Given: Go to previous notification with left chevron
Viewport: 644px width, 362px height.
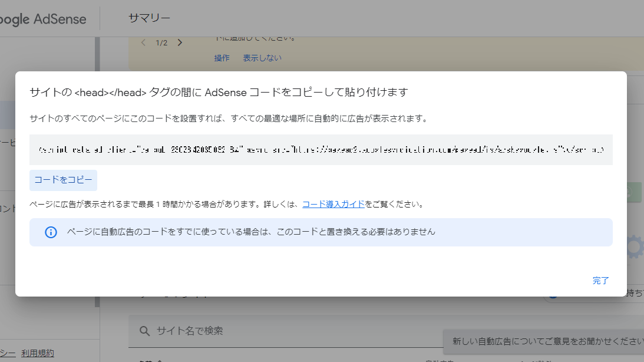Looking at the screenshot, I should 143,42.
